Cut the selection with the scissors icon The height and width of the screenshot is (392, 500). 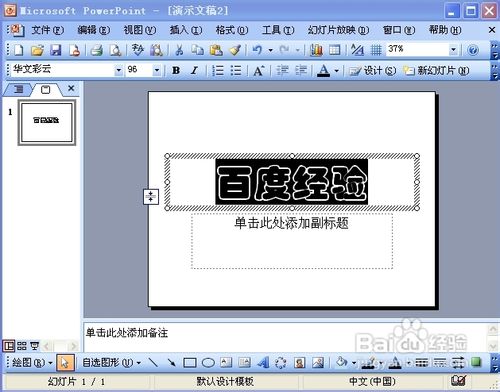tap(179, 50)
